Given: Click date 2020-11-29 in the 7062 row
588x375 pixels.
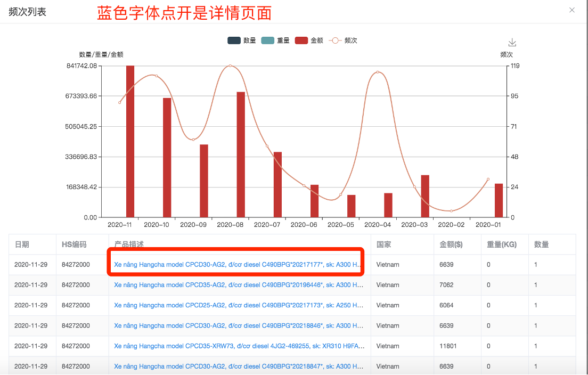Looking at the screenshot, I should point(31,285).
